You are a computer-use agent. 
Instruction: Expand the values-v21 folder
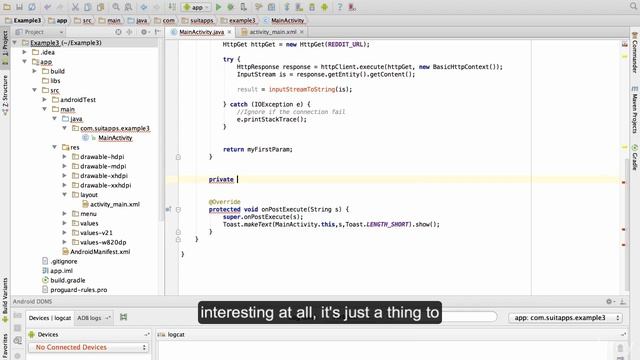pyautogui.click(x=64, y=233)
